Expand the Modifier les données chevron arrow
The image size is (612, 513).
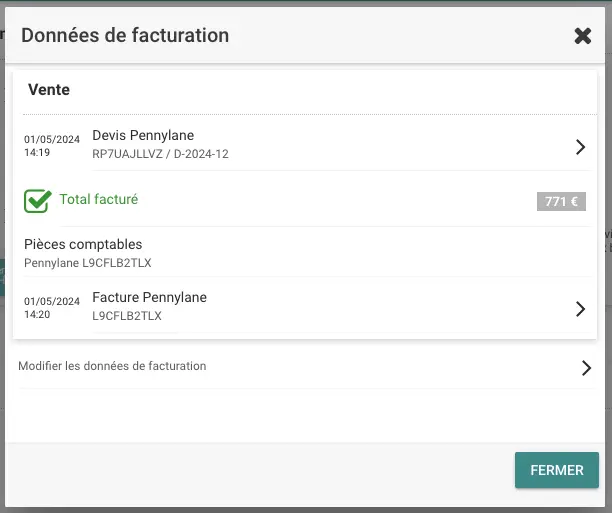click(586, 367)
